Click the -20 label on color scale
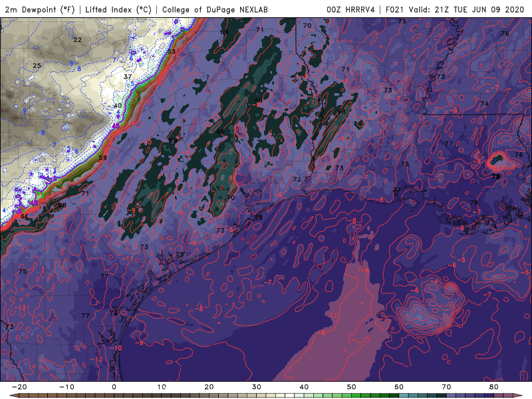 tap(19, 387)
